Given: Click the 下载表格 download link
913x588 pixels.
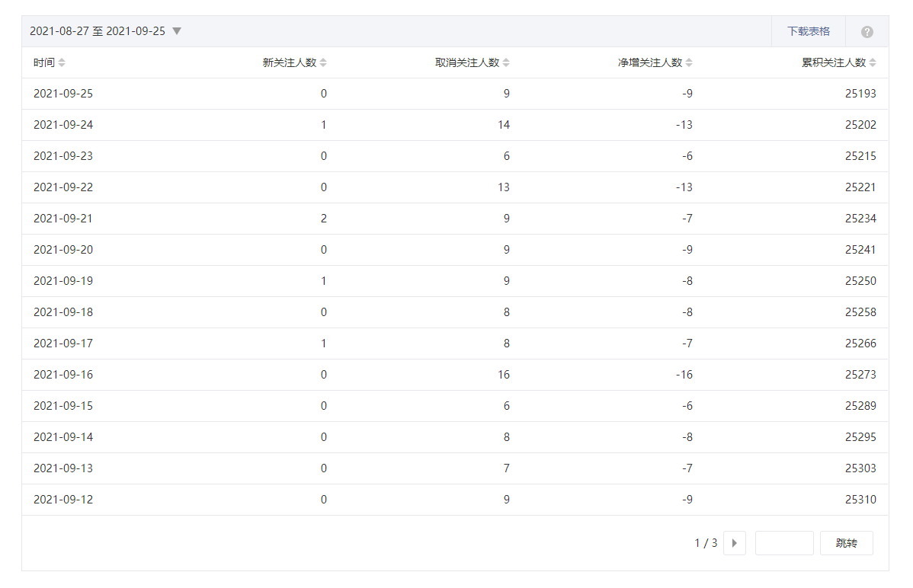Looking at the screenshot, I should pyautogui.click(x=808, y=31).
